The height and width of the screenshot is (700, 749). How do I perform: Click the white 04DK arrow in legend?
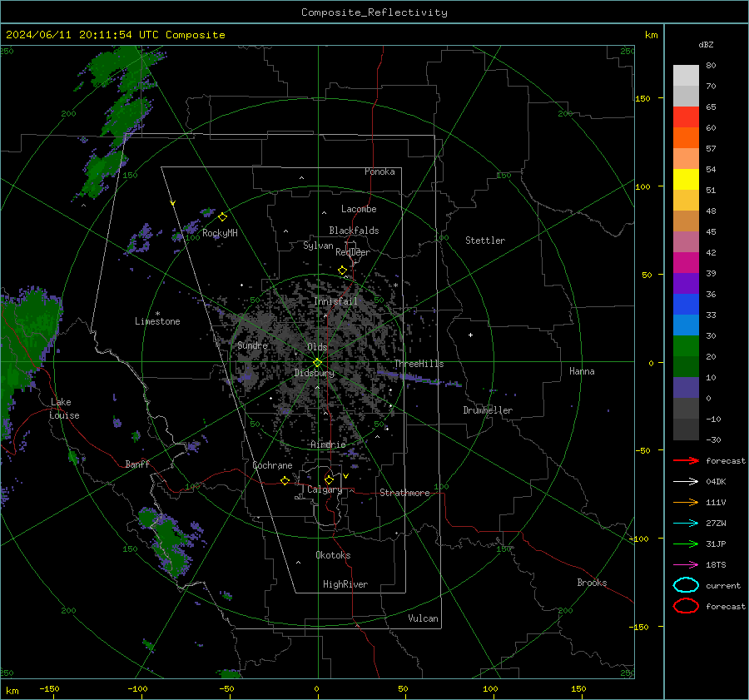[x=686, y=481]
